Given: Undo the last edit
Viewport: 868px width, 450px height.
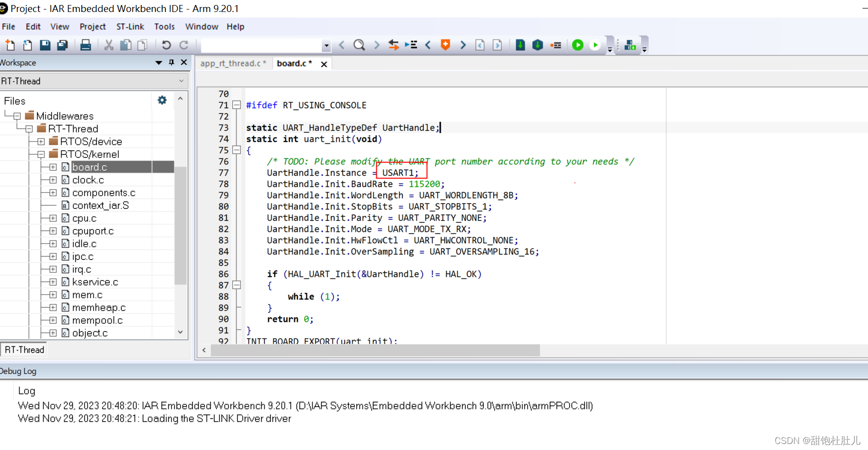Looking at the screenshot, I should pos(166,45).
